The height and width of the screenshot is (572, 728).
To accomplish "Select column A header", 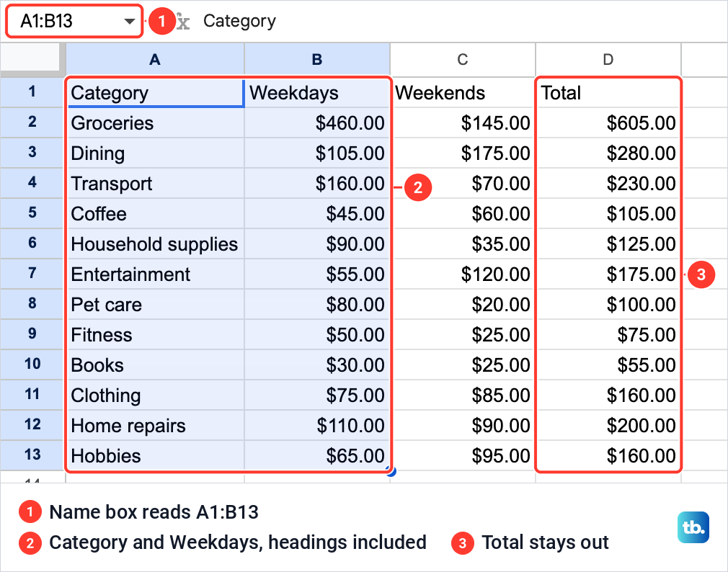I will coord(154,59).
